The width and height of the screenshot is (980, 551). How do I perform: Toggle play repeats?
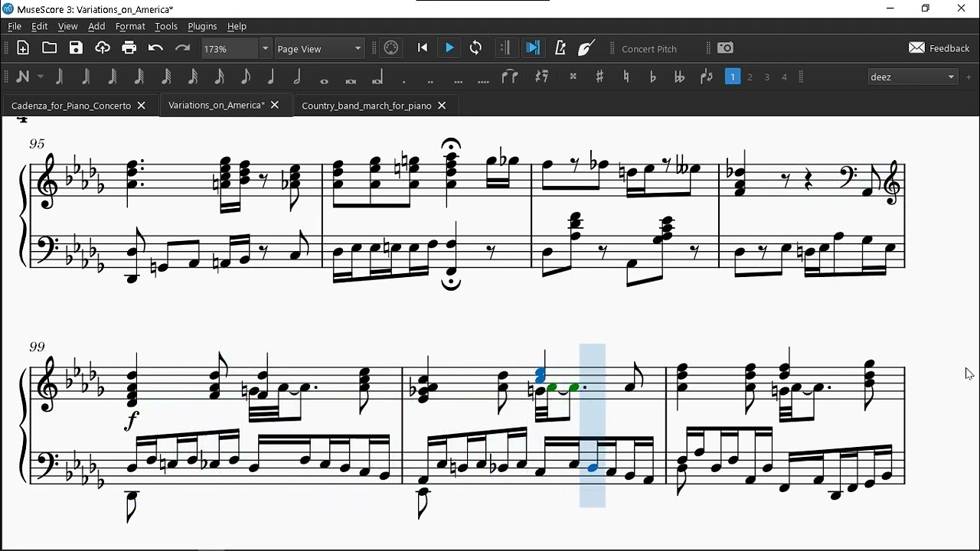(505, 48)
